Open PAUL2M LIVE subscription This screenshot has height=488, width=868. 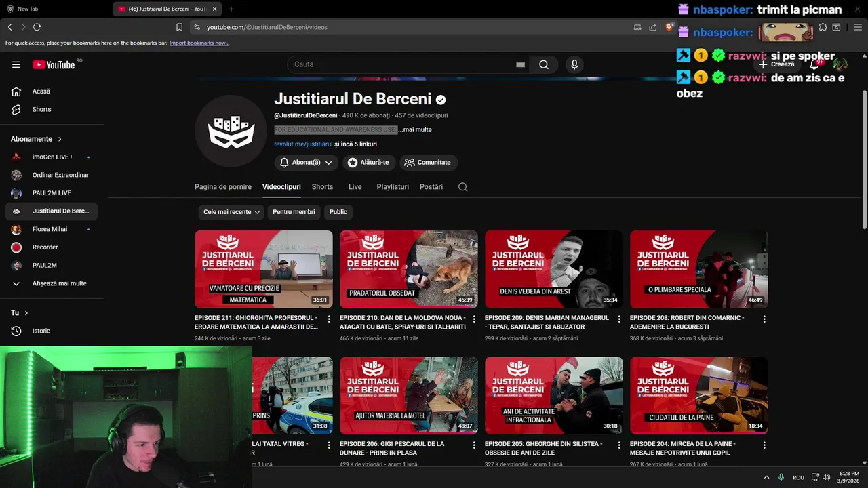tap(52, 193)
